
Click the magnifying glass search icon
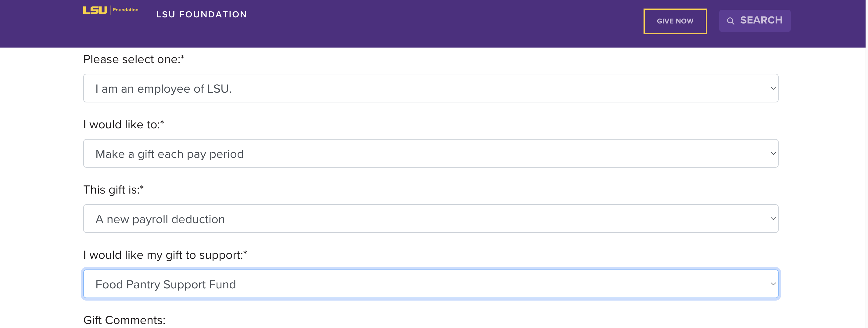point(730,21)
